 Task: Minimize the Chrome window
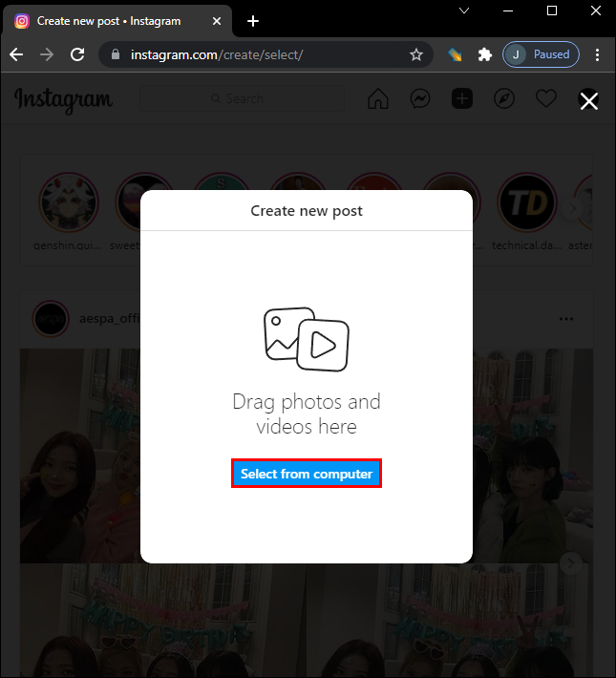click(x=508, y=11)
